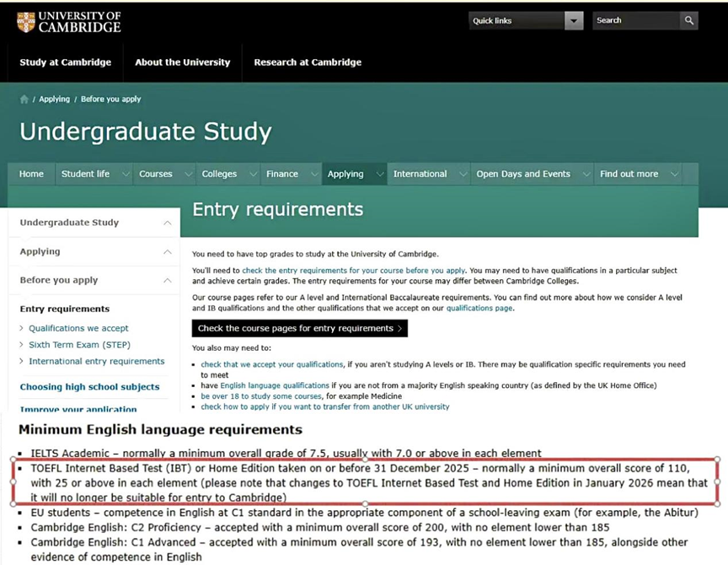Screen dimensions: 728x565
Task: Expand the Courses nav dropdown chevron
Action: 186,175
